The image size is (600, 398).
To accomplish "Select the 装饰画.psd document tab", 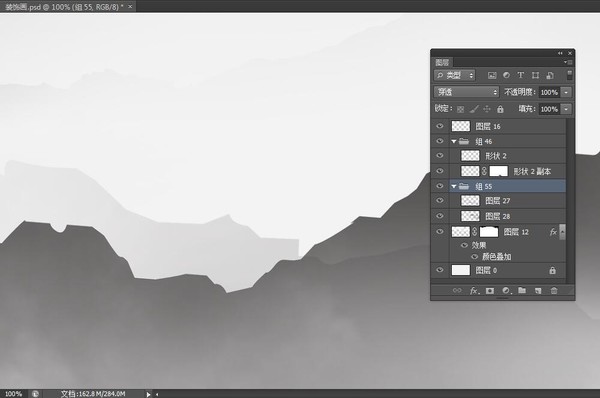I will tap(64, 7).
